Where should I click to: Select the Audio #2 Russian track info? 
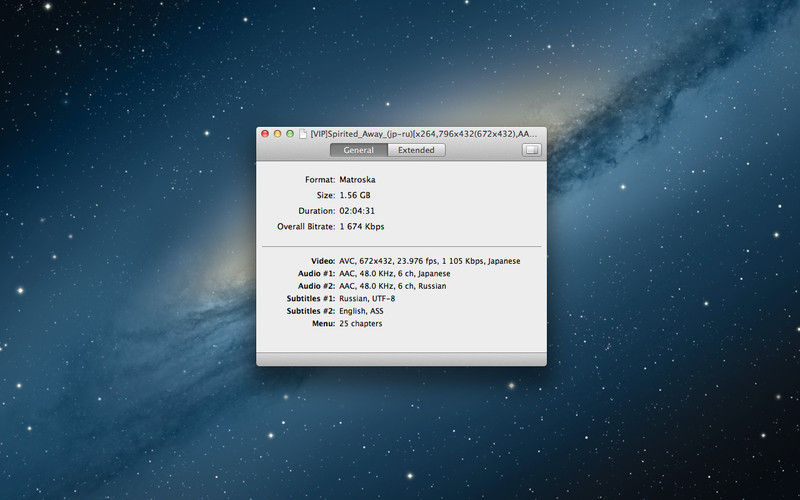click(392, 286)
